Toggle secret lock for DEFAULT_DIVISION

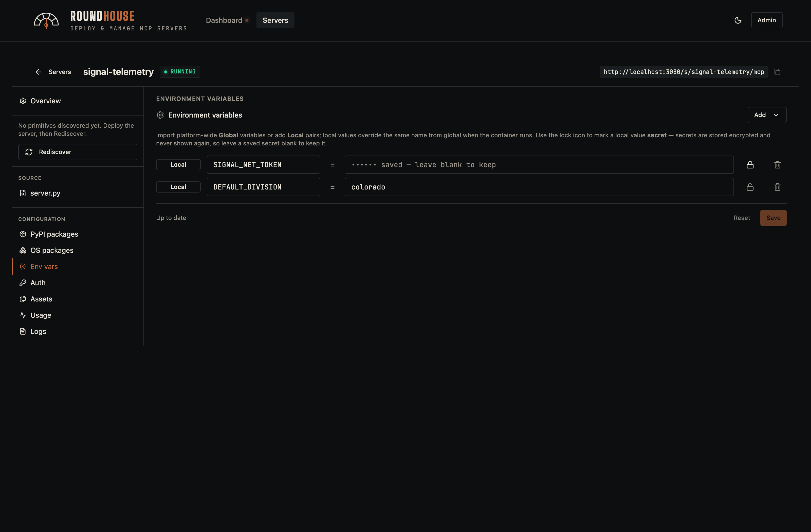(750, 187)
